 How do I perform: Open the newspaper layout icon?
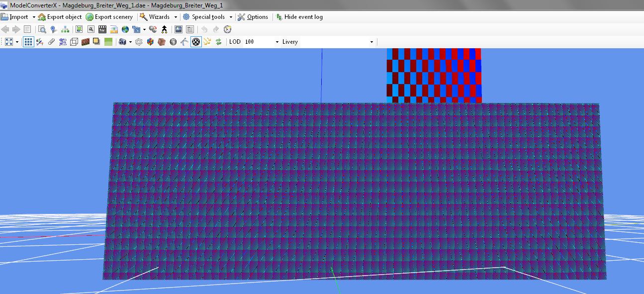[190, 29]
